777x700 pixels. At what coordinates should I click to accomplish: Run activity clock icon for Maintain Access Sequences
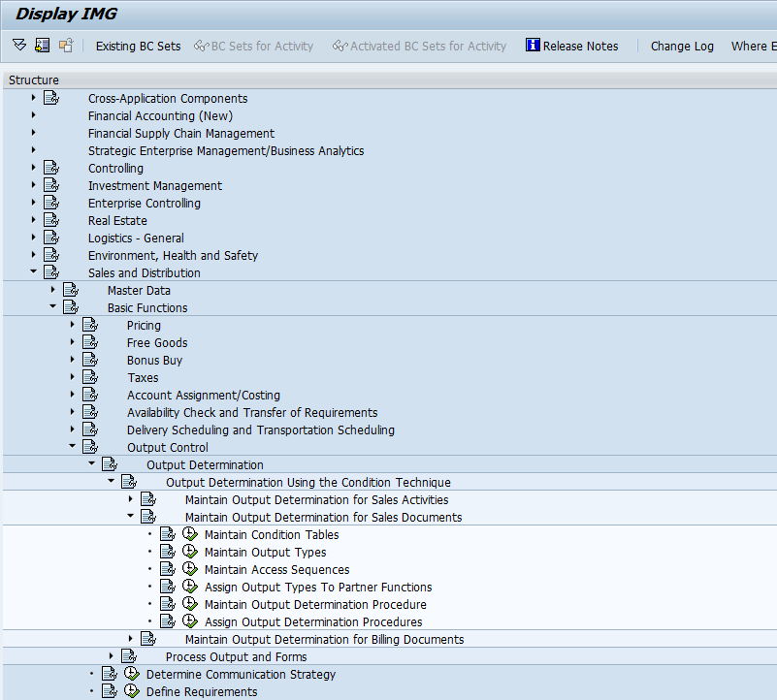(x=190, y=569)
